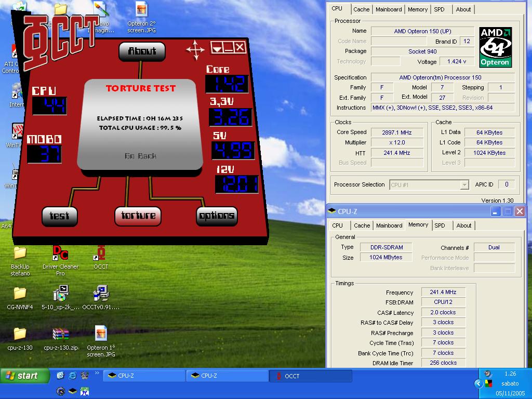Open the Driver Cleaner Pro desktop shortcut

pos(61,254)
